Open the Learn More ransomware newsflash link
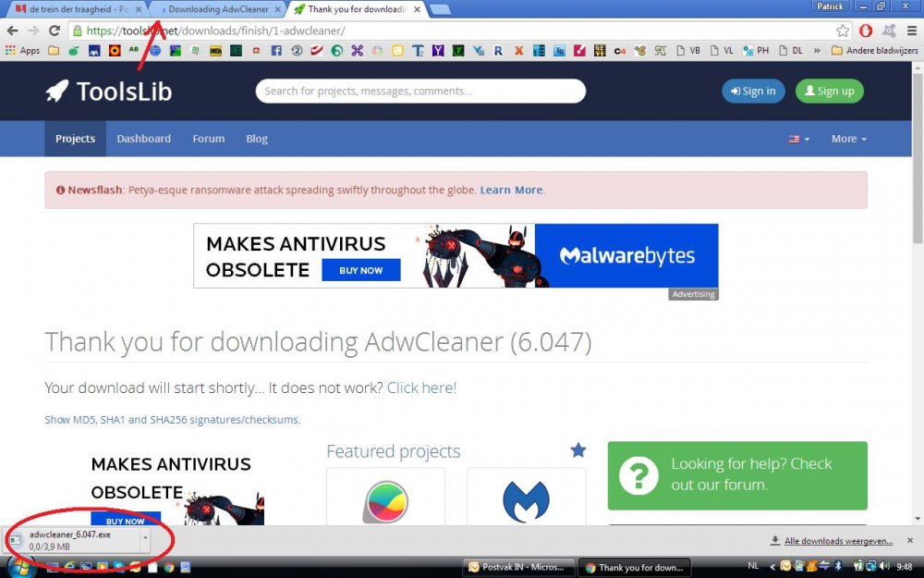This screenshot has height=578, width=924. click(x=511, y=190)
